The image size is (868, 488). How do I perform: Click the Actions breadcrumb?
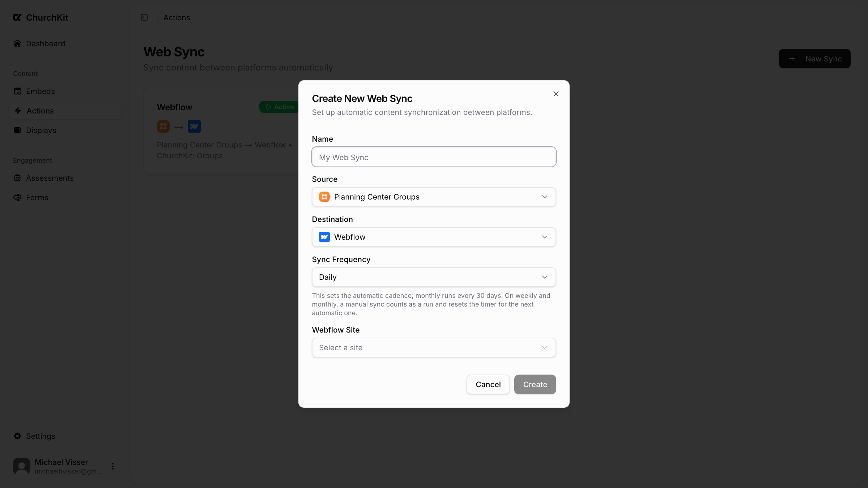click(x=176, y=17)
